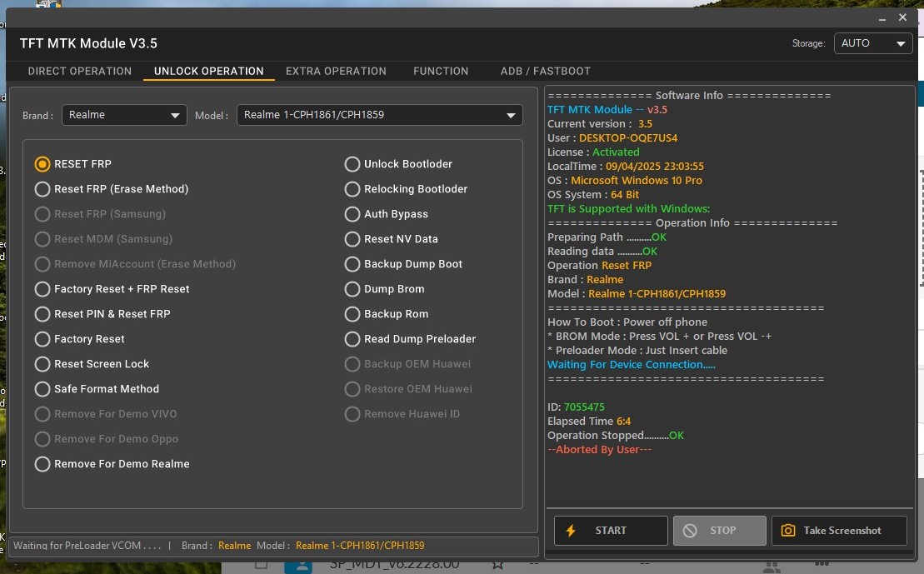Click user name DESKTOP-OQE7US4 in log
This screenshot has height=574, width=924.
tap(628, 138)
